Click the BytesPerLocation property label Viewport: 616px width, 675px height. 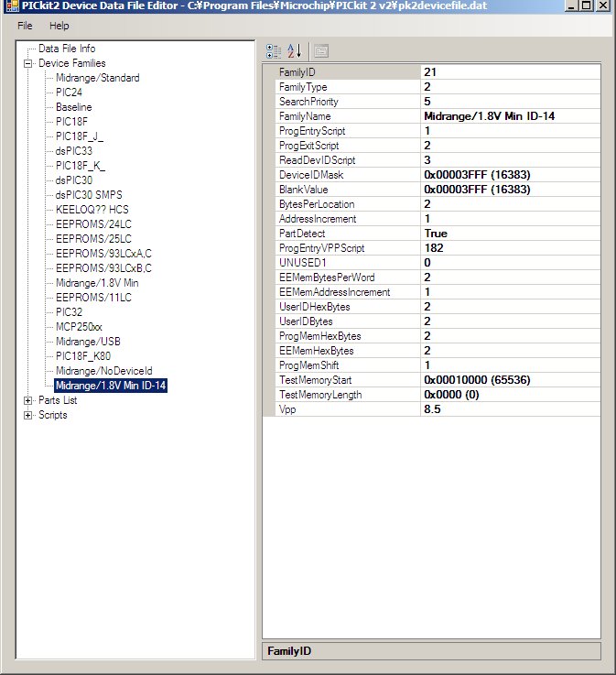[317, 204]
